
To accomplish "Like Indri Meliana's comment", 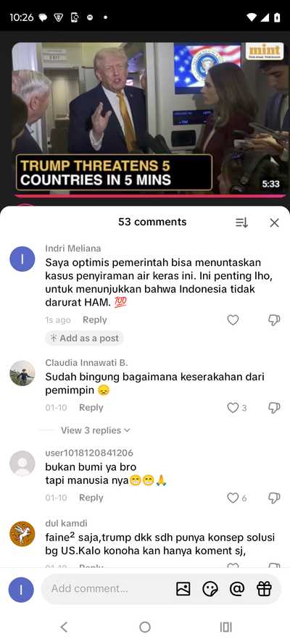I will coord(233,320).
